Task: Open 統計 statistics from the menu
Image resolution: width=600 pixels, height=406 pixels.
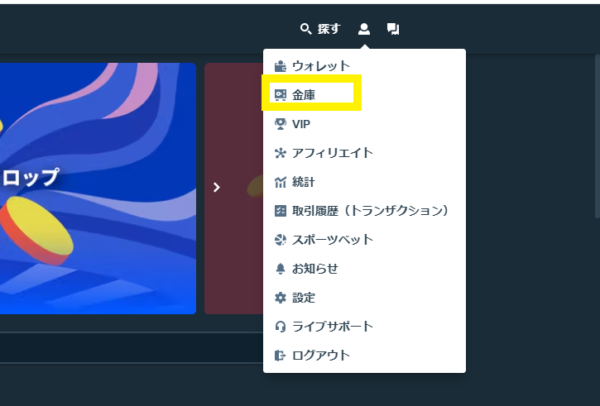Action: click(302, 182)
